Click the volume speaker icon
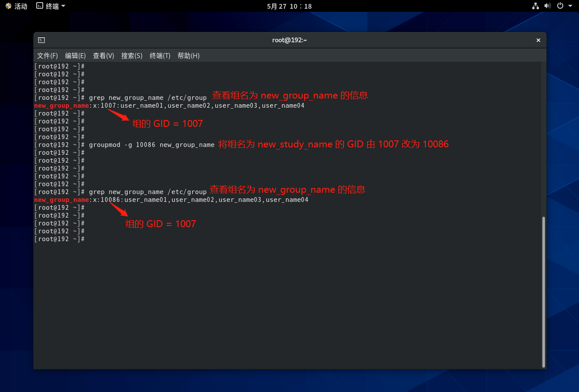This screenshot has width=579, height=392. coord(548,6)
